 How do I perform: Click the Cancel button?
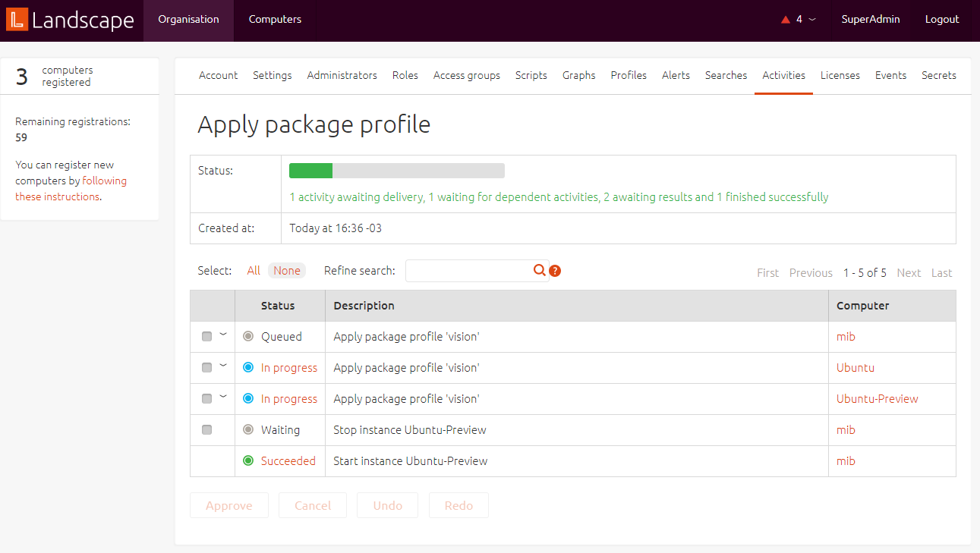(x=313, y=505)
